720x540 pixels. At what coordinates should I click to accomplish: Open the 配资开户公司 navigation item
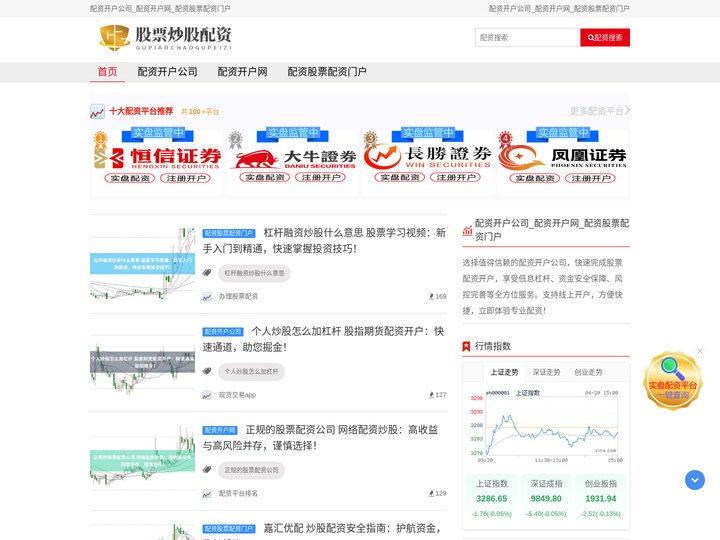click(x=167, y=72)
